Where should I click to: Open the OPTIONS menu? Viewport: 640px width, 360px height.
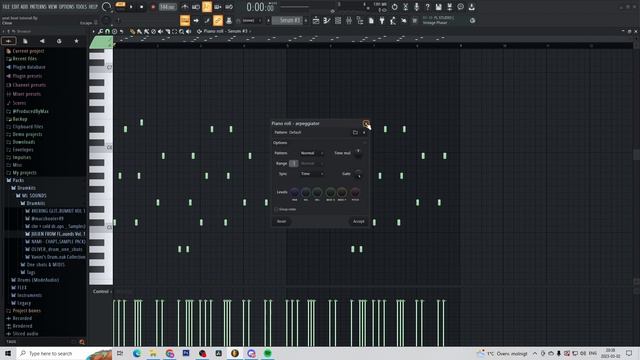click(x=67, y=7)
